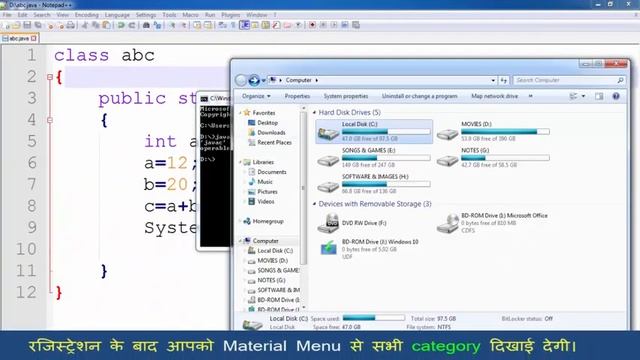Screen dimensions: 640x360
Task: Select the abc.java document tab
Action: pyautogui.click(x=19, y=38)
